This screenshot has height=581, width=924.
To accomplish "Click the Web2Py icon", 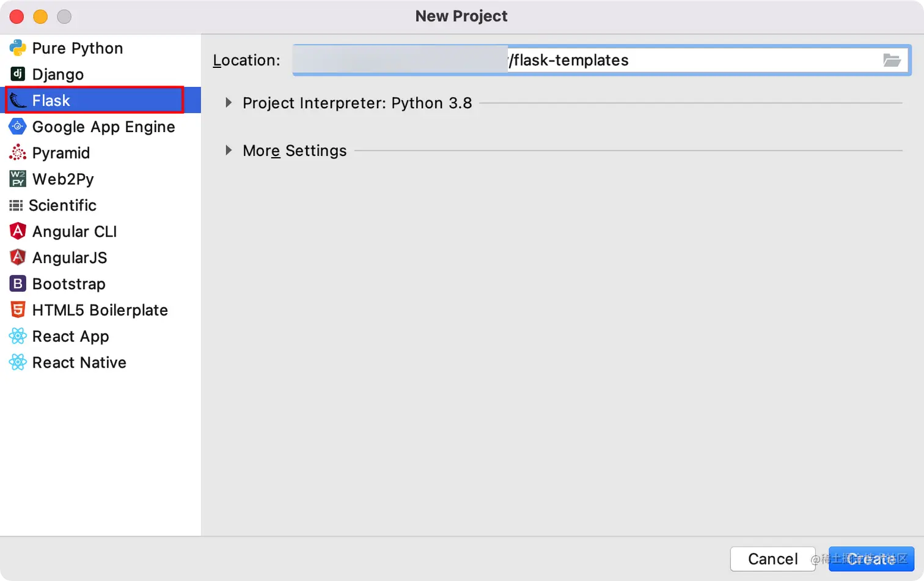I will 18,179.
